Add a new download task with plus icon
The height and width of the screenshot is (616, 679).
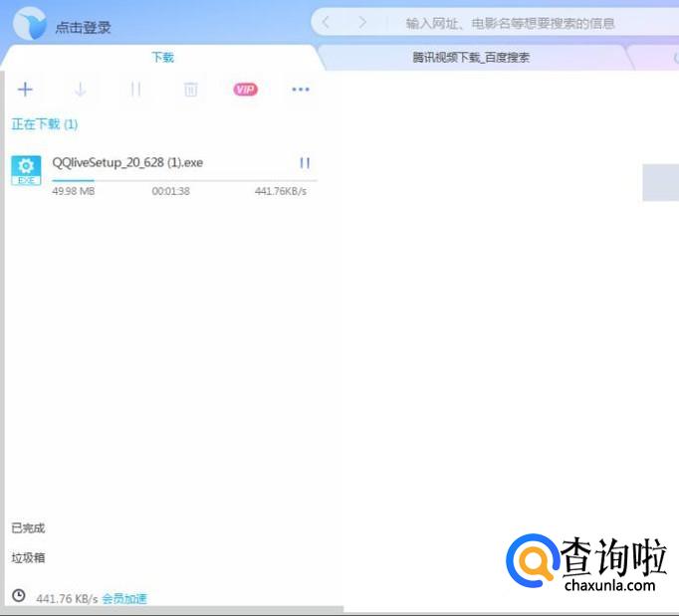tap(25, 90)
